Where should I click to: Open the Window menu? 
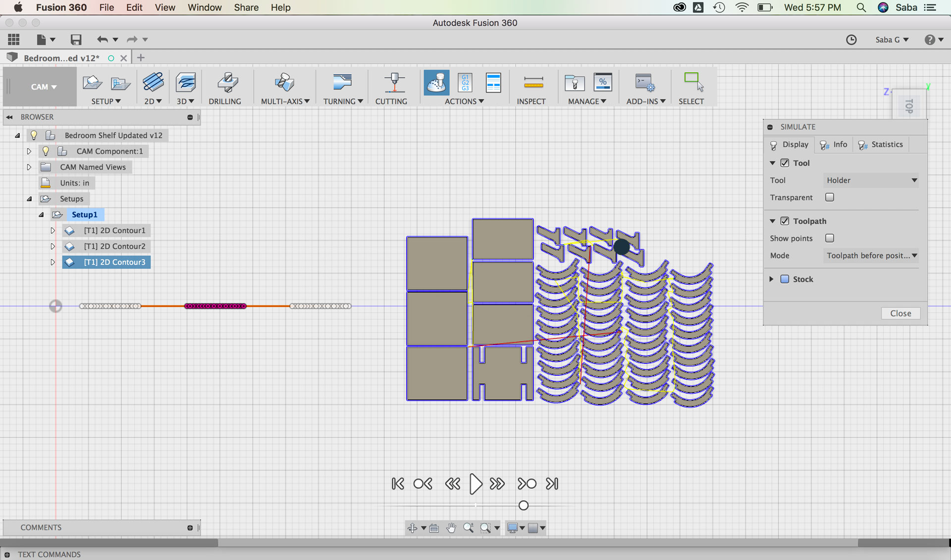(x=204, y=7)
